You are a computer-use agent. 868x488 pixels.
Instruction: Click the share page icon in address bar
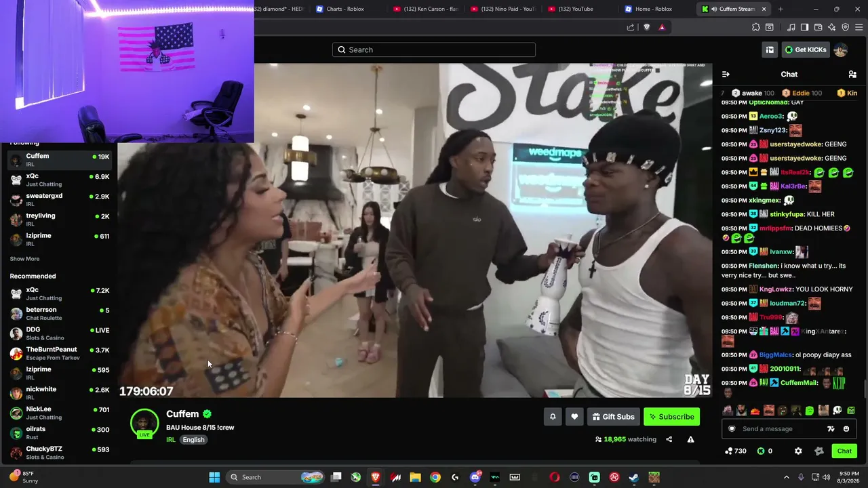click(631, 27)
